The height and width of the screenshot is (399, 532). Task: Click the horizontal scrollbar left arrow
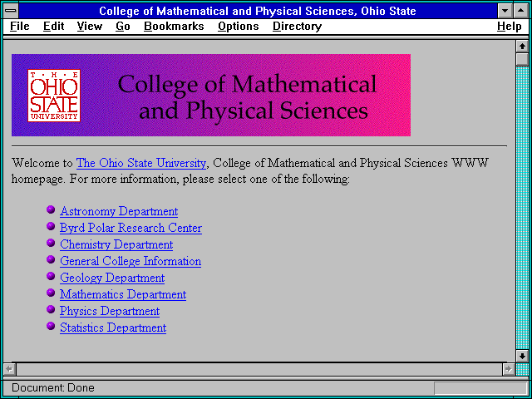point(10,369)
